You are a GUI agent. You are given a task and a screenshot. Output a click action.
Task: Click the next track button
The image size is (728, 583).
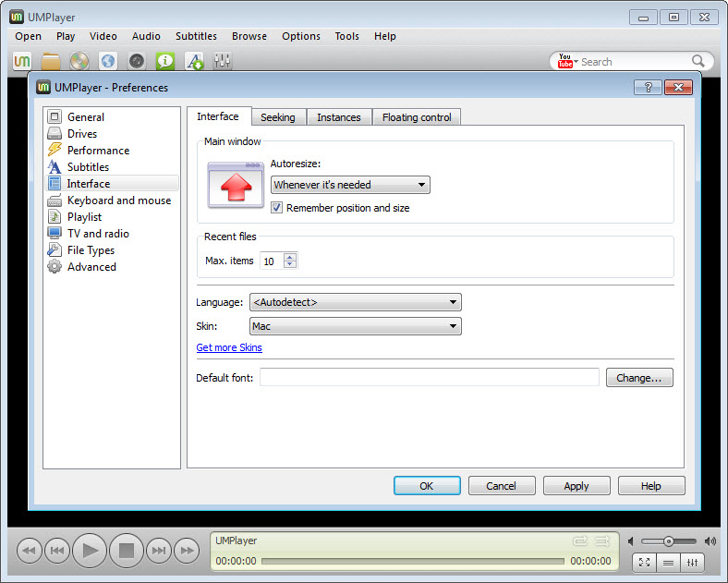point(159,551)
